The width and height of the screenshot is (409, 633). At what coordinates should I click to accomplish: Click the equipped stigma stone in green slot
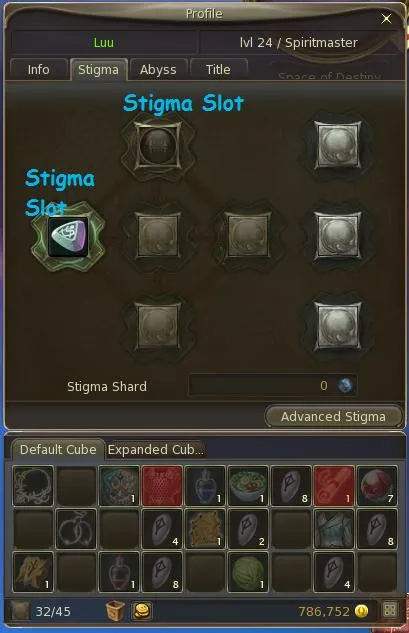68,237
